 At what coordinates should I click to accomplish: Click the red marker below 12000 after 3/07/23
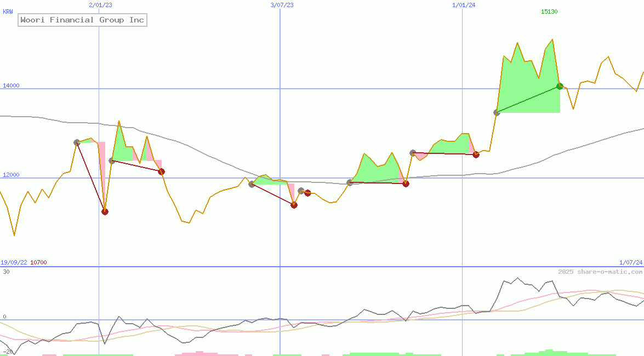pyautogui.click(x=294, y=205)
